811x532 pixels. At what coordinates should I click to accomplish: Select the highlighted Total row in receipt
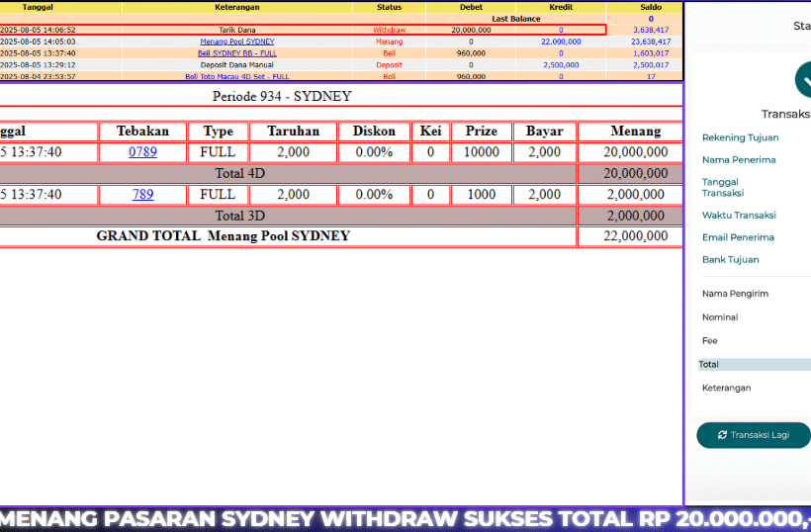click(752, 364)
